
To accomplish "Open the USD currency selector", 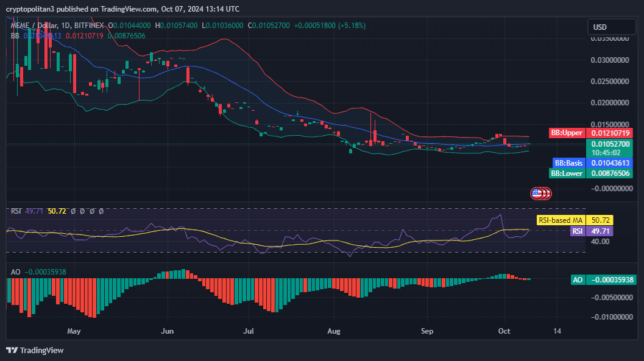I will [612, 27].
